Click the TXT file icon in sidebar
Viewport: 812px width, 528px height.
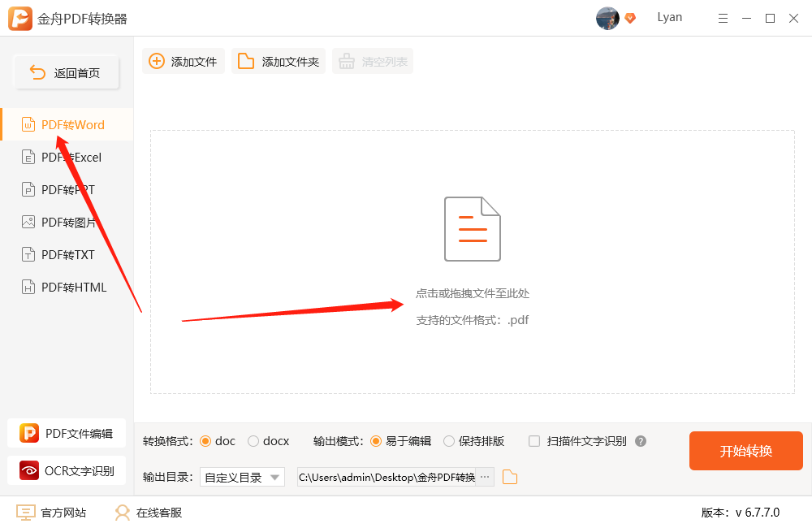pyautogui.click(x=28, y=254)
